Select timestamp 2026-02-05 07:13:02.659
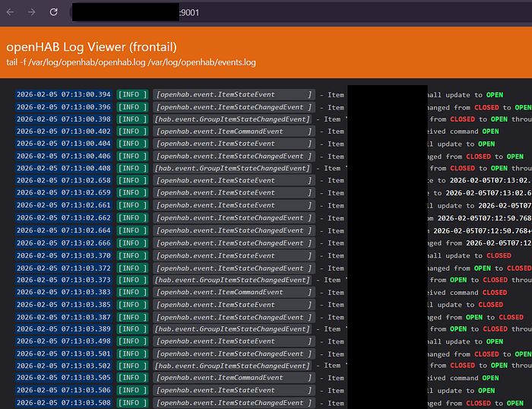532x409 pixels. [64, 192]
